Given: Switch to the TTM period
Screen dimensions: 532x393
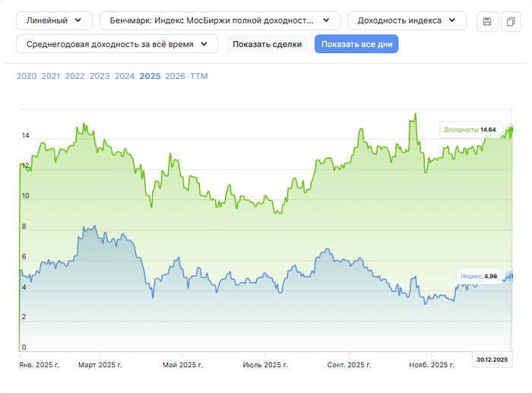Looking at the screenshot, I should click(199, 76).
